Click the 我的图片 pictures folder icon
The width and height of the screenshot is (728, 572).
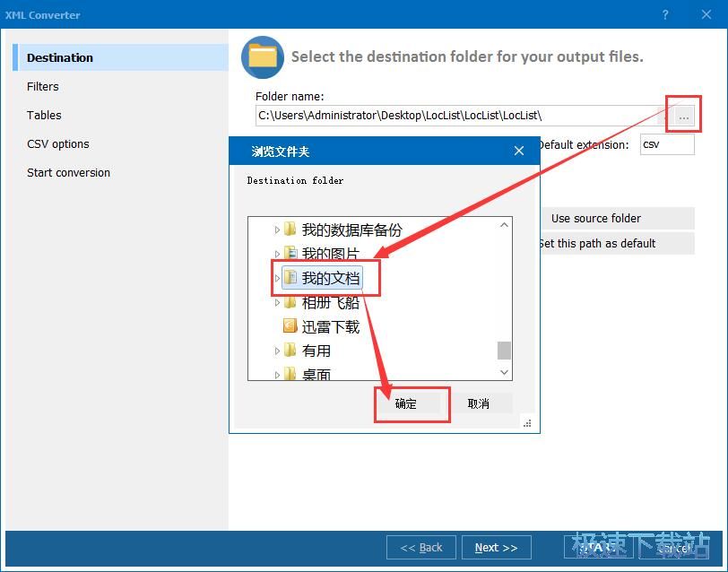[290, 253]
